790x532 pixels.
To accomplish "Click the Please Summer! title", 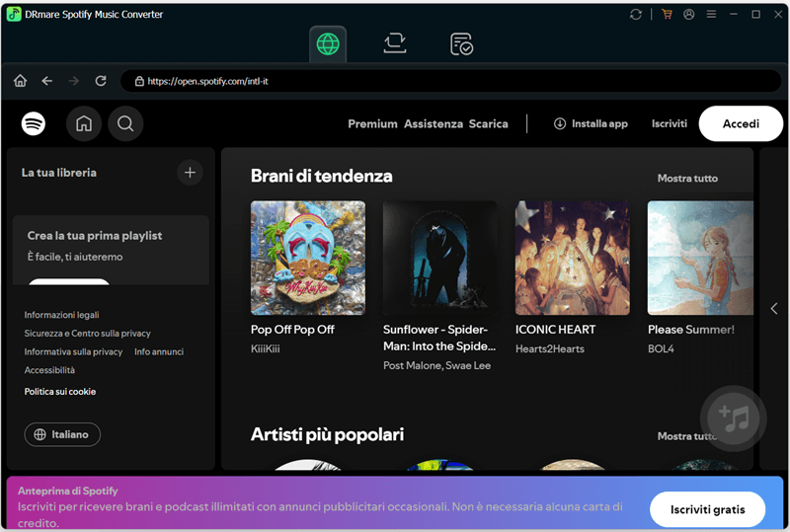I will click(x=690, y=330).
